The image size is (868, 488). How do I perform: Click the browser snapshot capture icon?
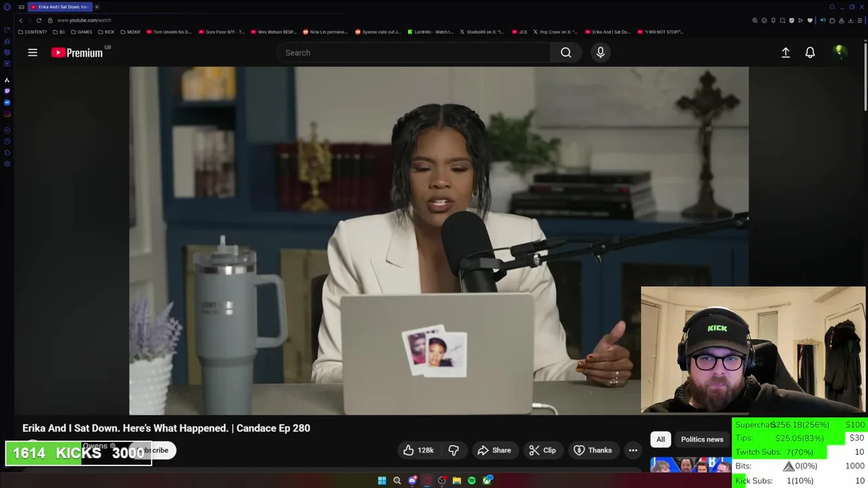[x=783, y=20]
